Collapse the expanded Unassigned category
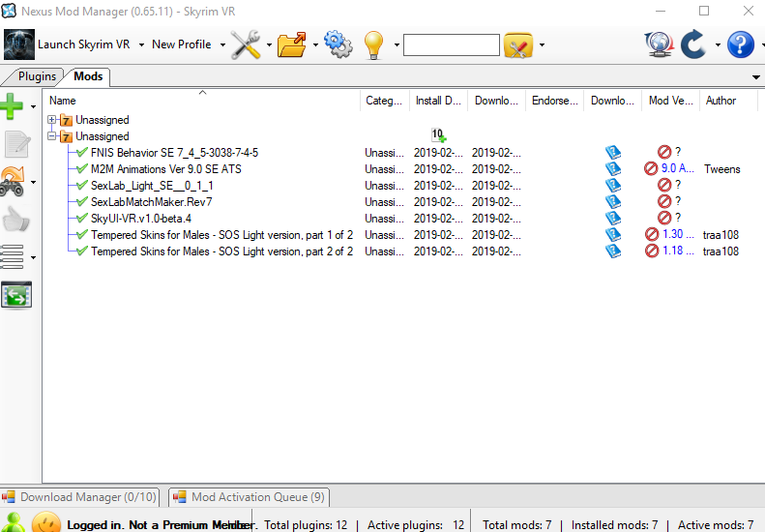The height and width of the screenshot is (532, 765). click(51, 136)
